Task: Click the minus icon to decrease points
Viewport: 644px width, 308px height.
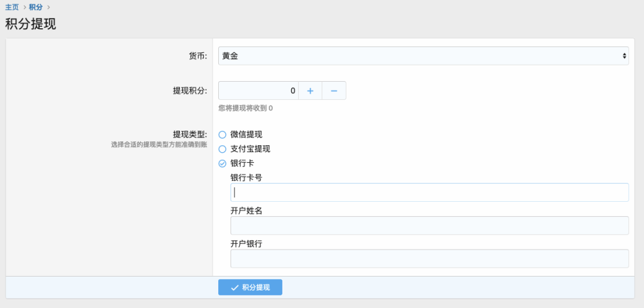Action: click(334, 91)
